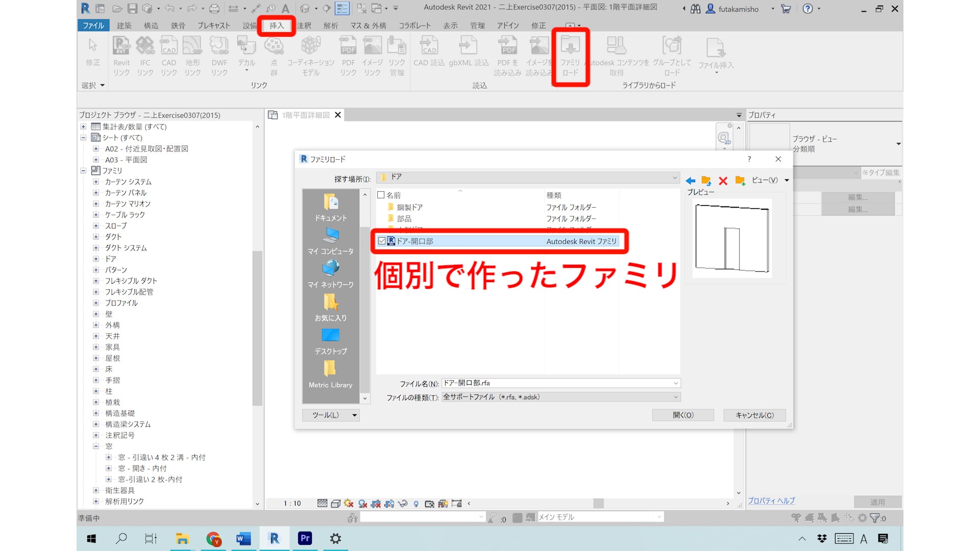
Task: Click the PDF link icon in ribbon
Action: (348, 46)
